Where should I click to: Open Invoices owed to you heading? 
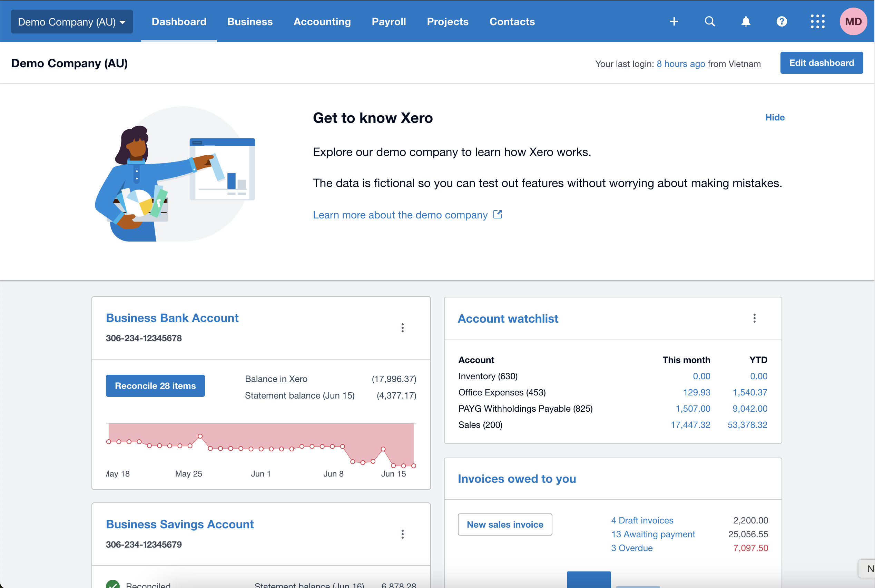[517, 479]
